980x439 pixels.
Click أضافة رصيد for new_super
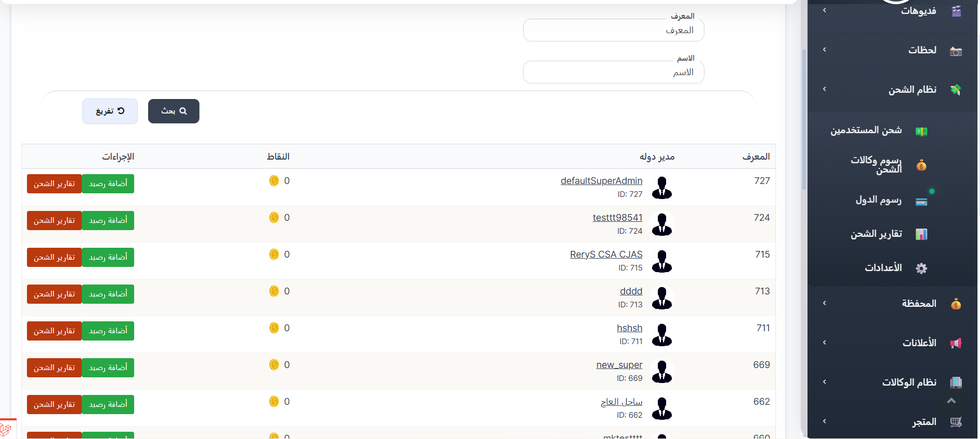(108, 367)
